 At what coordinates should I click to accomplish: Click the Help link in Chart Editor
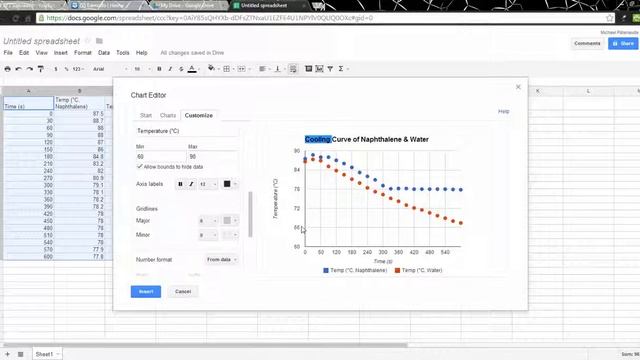[x=503, y=111]
